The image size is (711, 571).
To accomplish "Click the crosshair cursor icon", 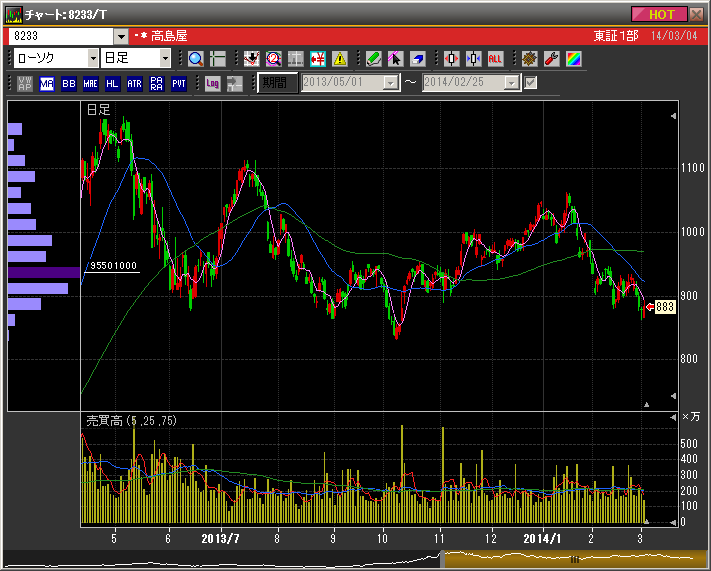I will click(x=218, y=58).
